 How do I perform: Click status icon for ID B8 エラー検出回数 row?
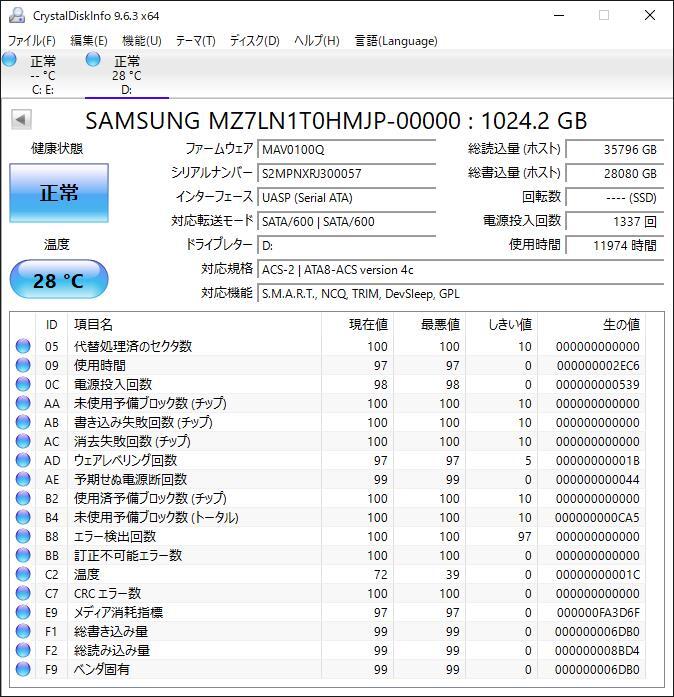(23, 536)
